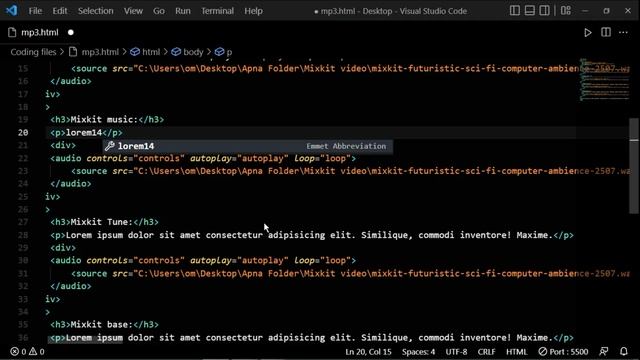Open the errors and warnings status indicator
This screenshot has height=360, width=640.
(x=27, y=351)
